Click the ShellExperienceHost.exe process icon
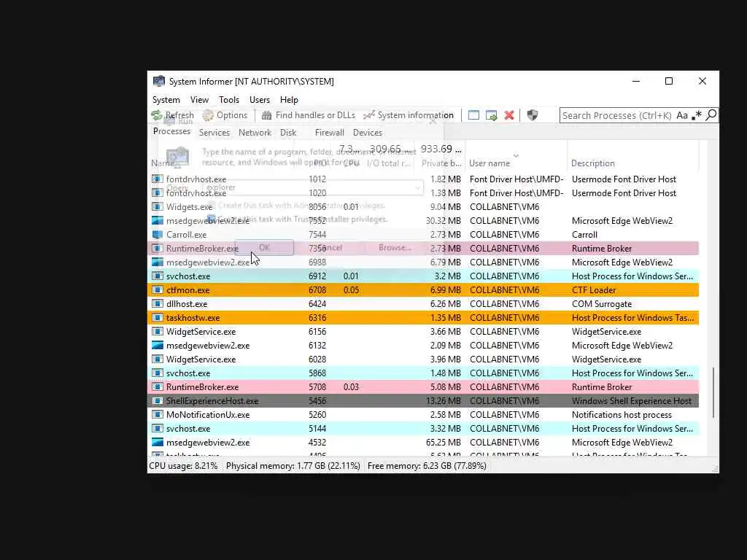The width and height of the screenshot is (747, 560). coord(158,400)
